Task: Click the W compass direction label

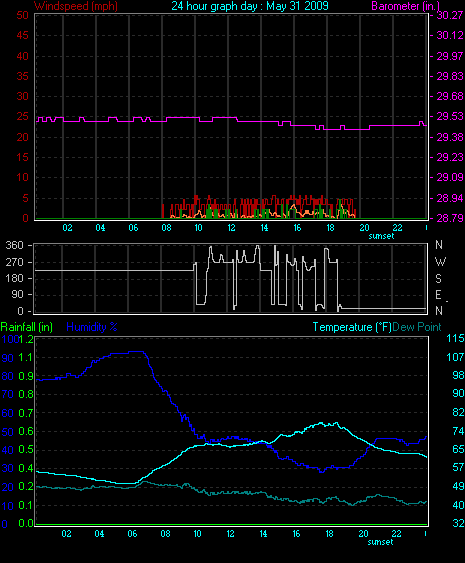Action: click(440, 261)
